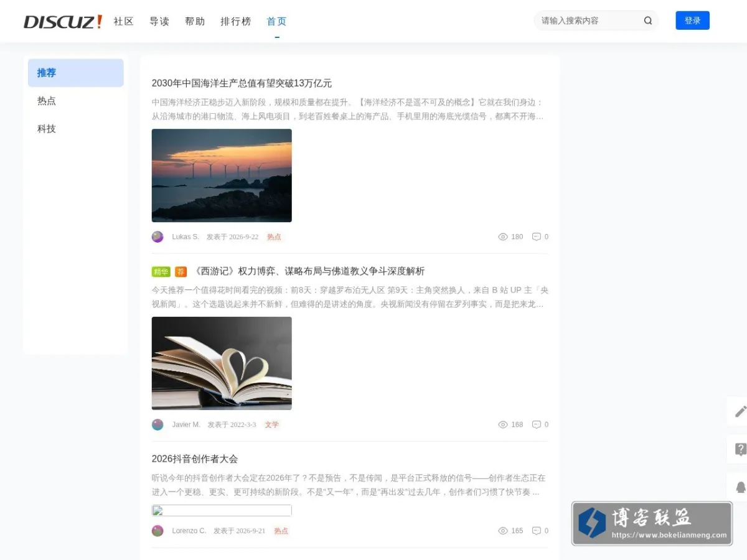Click date text 发表于 2022-3-3

pos(232,425)
